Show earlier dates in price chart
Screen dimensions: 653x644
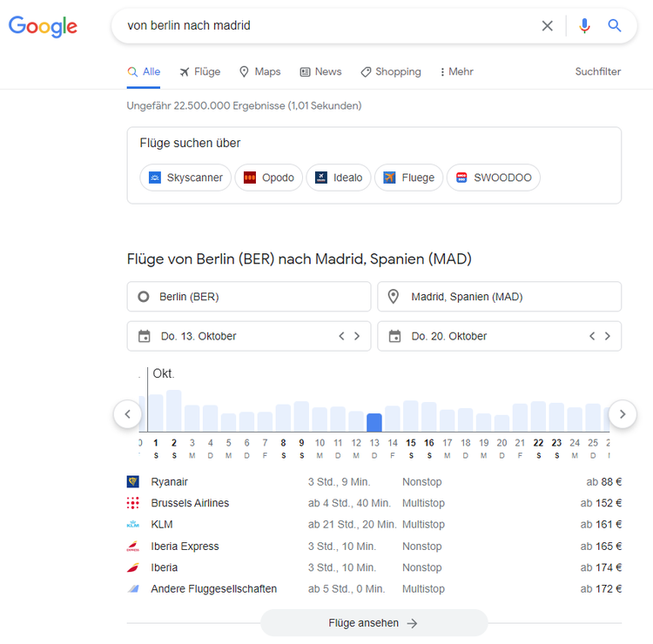click(x=128, y=414)
